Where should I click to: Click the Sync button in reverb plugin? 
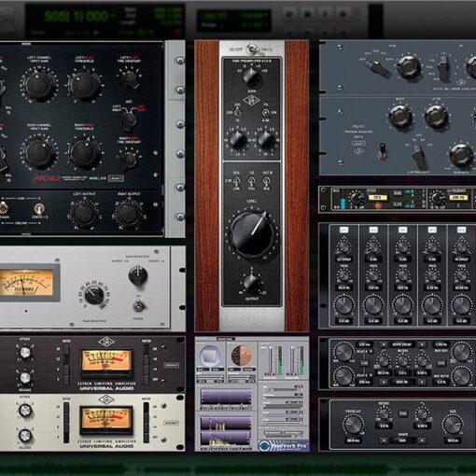(403, 413)
